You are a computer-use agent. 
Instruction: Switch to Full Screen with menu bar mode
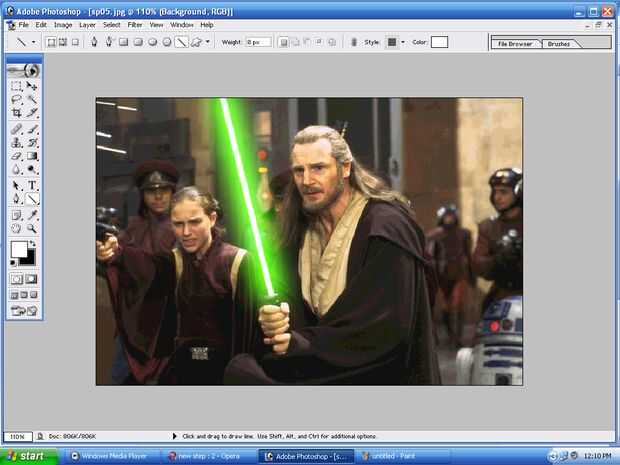pyautogui.click(x=24, y=295)
